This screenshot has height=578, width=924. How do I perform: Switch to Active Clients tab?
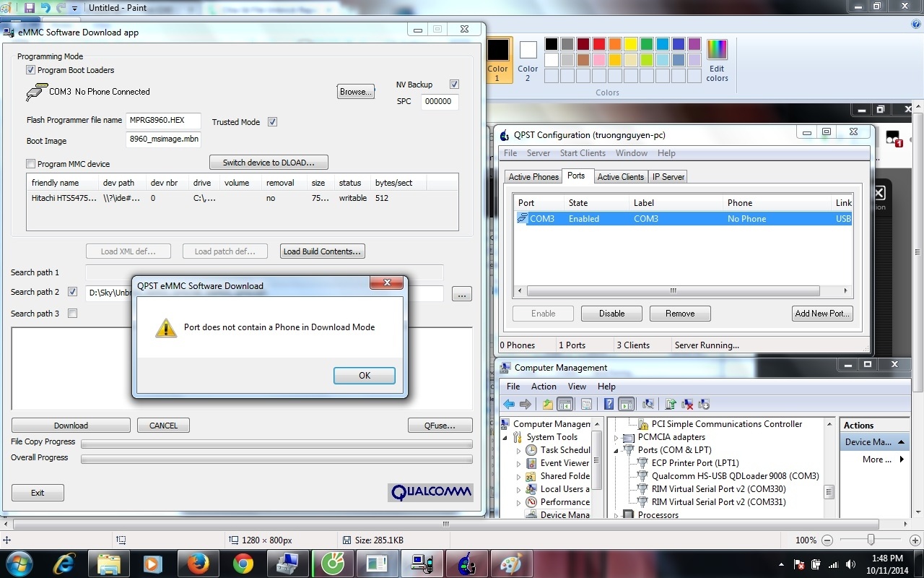(620, 177)
